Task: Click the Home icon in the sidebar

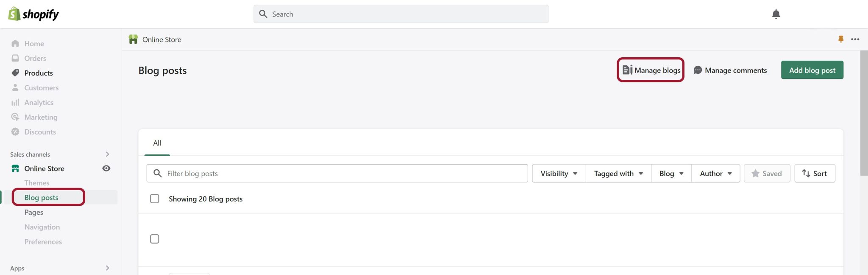Action: point(15,43)
